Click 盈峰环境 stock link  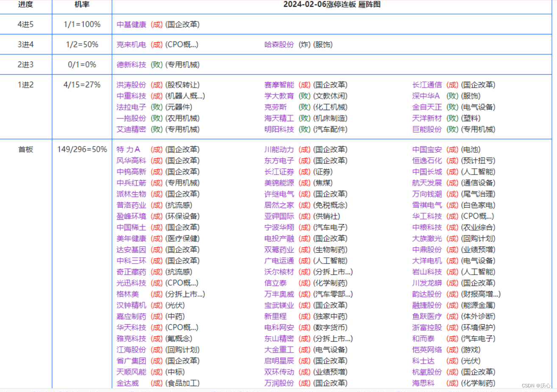131,216
